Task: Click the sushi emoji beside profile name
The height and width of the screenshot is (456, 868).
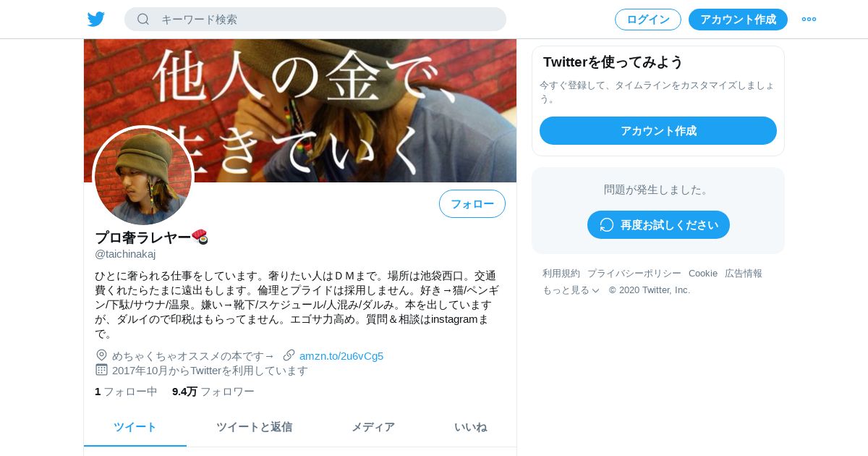Action: click(x=200, y=237)
